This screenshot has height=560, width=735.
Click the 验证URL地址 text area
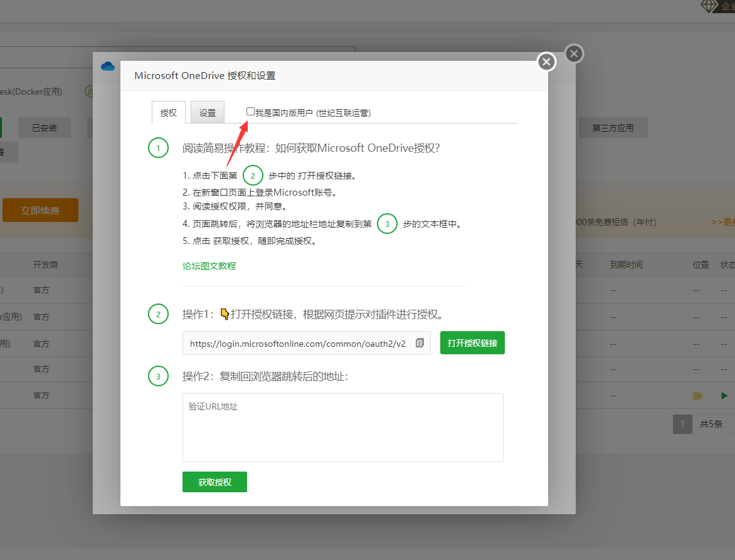click(x=342, y=428)
